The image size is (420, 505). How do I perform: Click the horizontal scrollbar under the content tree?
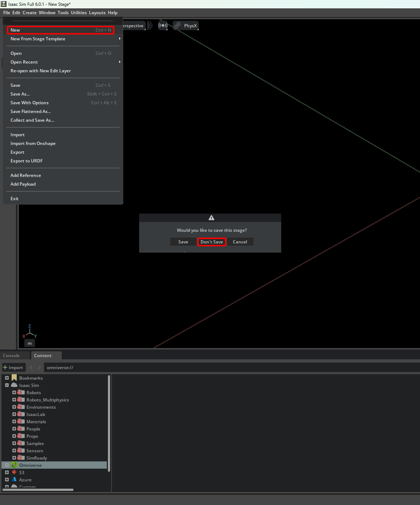(38, 490)
